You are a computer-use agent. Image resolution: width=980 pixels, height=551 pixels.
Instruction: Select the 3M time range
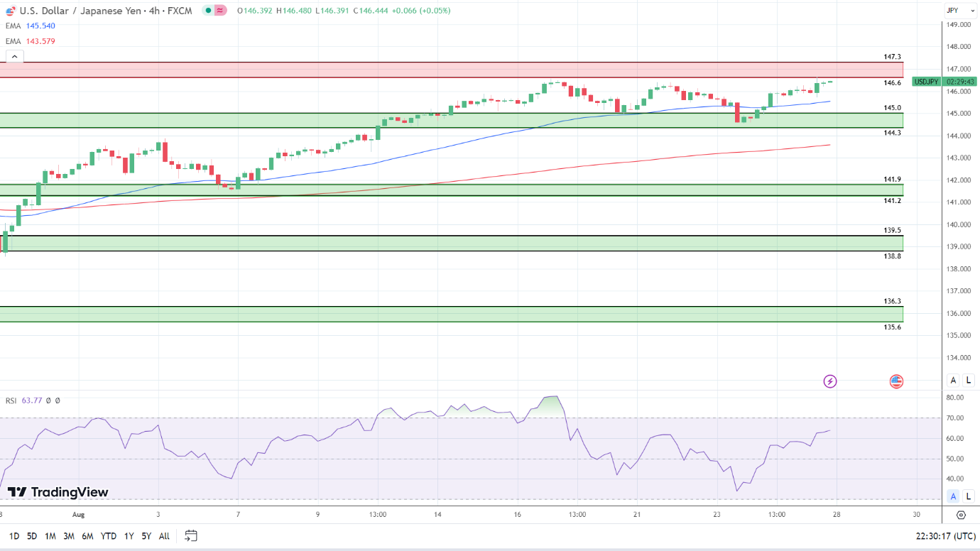click(x=69, y=536)
